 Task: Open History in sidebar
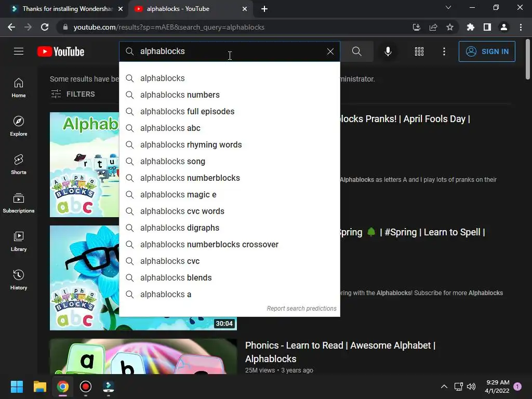pyautogui.click(x=19, y=280)
